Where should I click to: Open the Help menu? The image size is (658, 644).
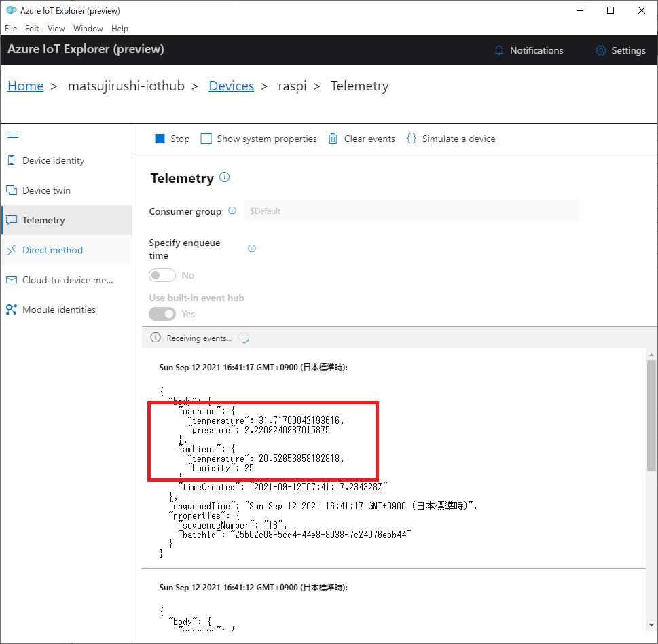[x=120, y=28]
